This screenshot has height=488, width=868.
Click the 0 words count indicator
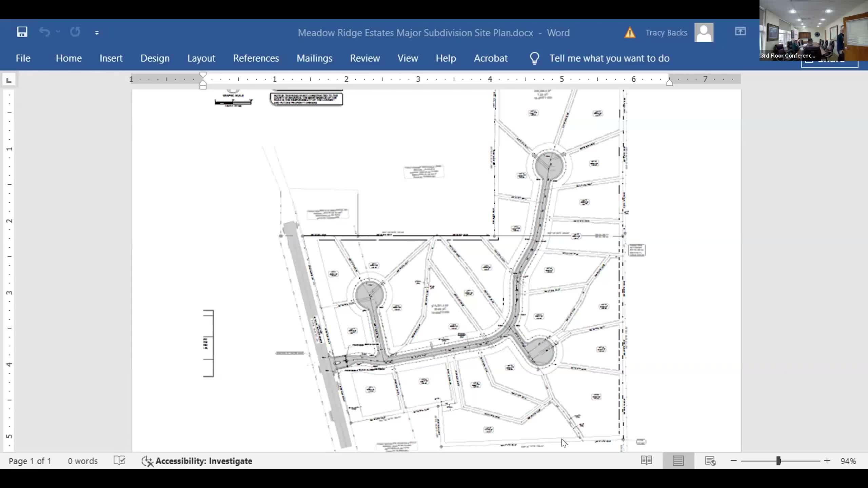tap(82, 461)
